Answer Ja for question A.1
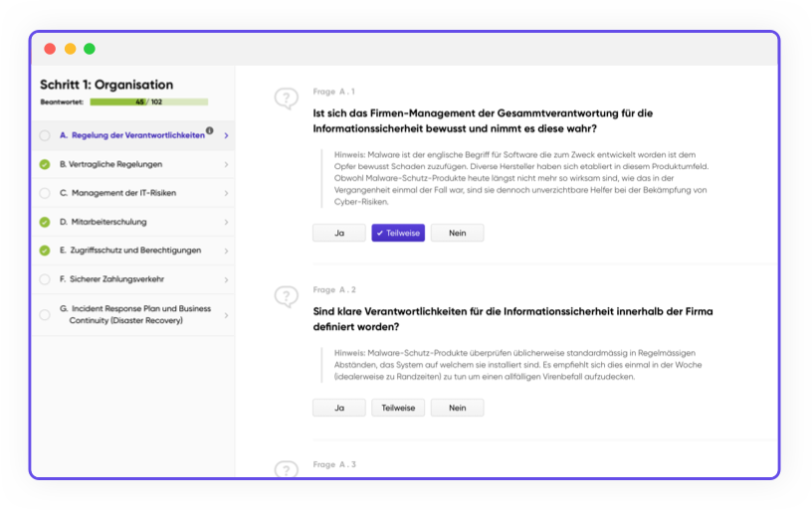The width and height of the screenshot is (812, 510). [339, 233]
